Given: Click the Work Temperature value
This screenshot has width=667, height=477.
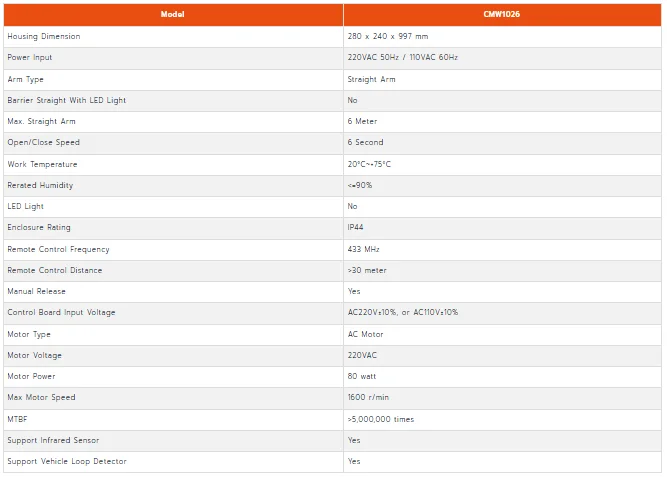Looking at the screenshot, I should coord(369,164).
